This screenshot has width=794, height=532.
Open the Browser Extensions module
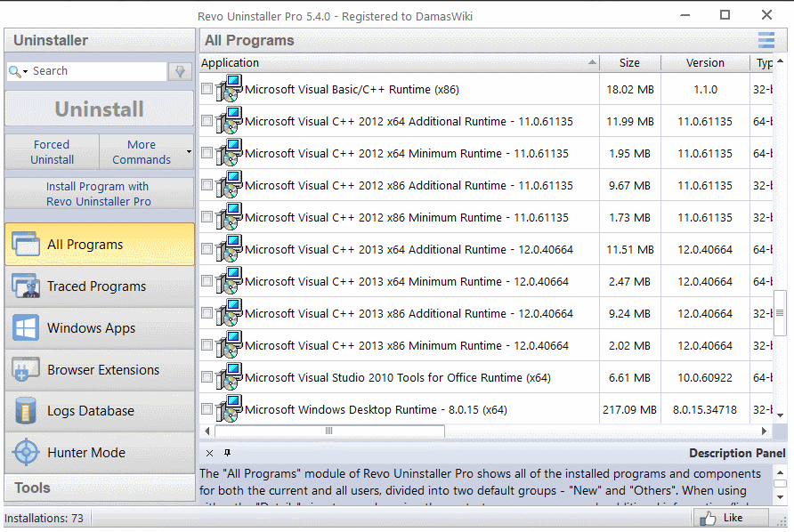coord(100,369)
